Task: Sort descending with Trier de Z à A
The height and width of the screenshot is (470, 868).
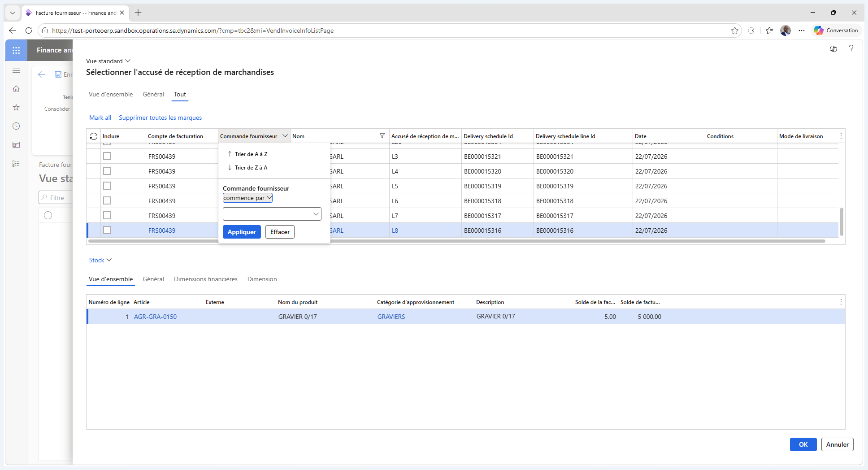Action: (x=247, y=167)
